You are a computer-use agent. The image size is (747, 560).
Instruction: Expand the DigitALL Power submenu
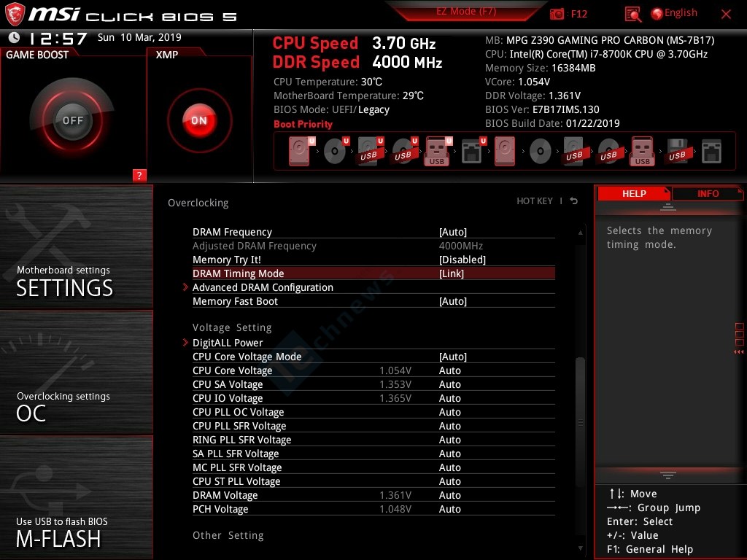(x=228, y=343)
